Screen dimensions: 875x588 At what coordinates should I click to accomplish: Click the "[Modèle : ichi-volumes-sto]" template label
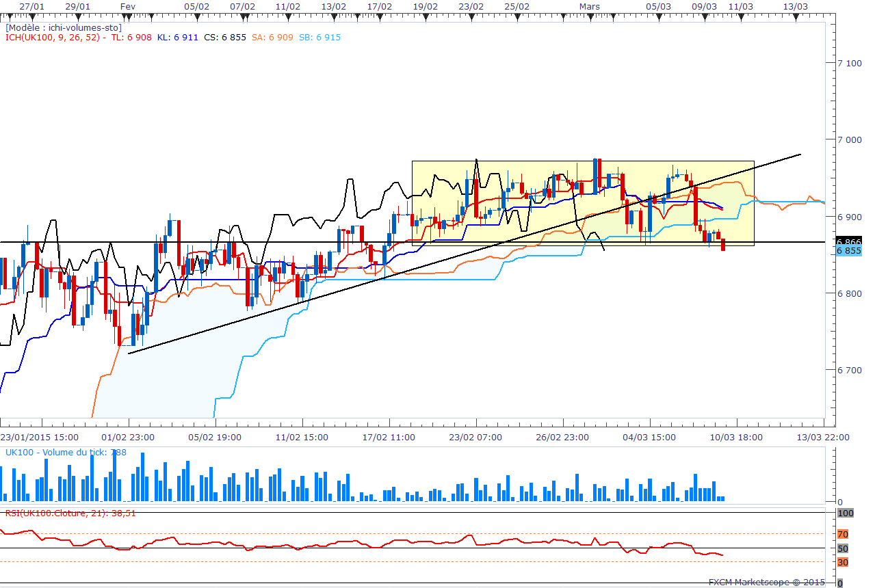click(x=63, y=28)
